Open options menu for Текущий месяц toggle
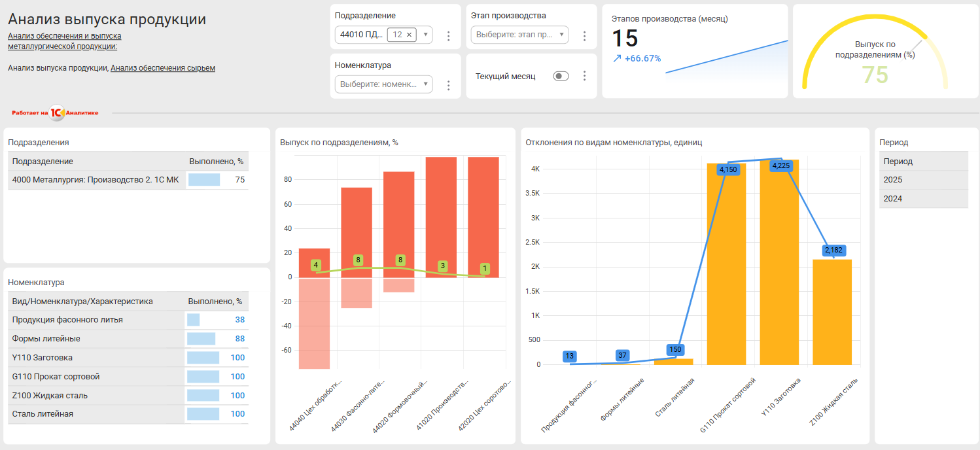This screenshot has height=450, width=980. click(585, 76)
